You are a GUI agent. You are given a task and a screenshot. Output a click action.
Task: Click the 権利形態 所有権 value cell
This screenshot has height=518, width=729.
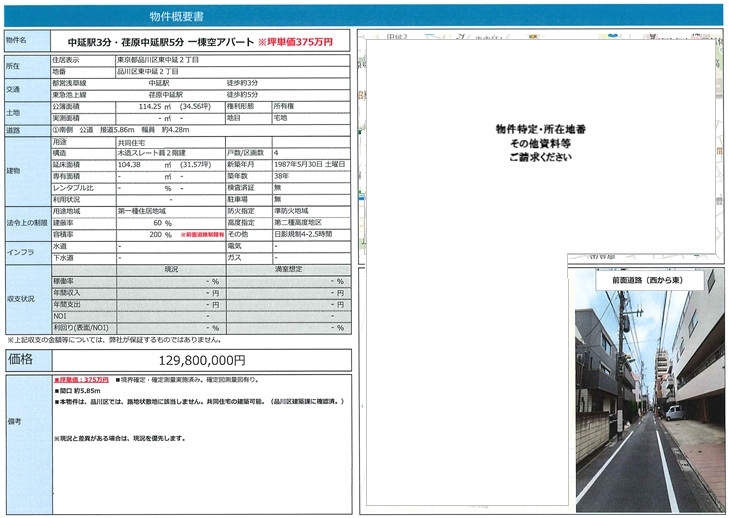311,106
